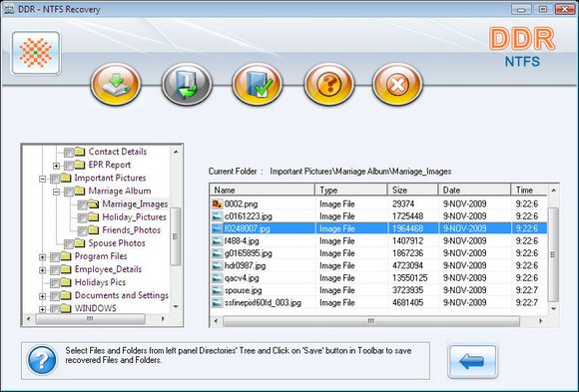Expand the Program Files tree node
The image size is (579, 392).
click(43, 257)
